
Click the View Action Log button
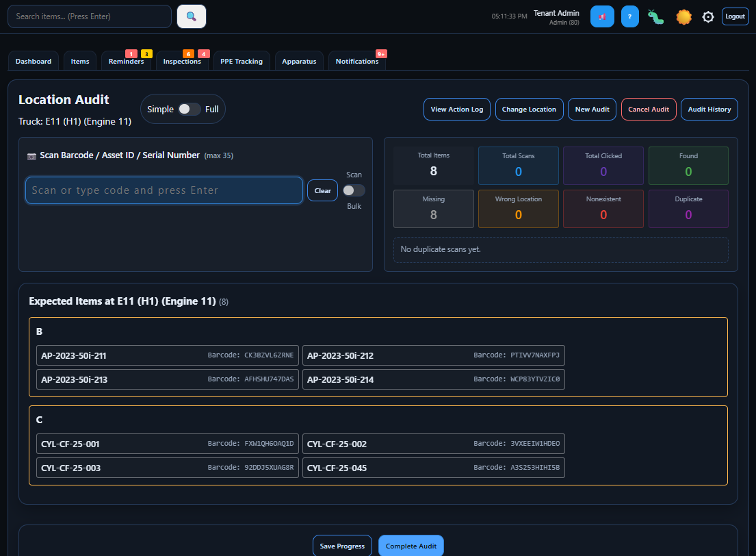(456, 109)
